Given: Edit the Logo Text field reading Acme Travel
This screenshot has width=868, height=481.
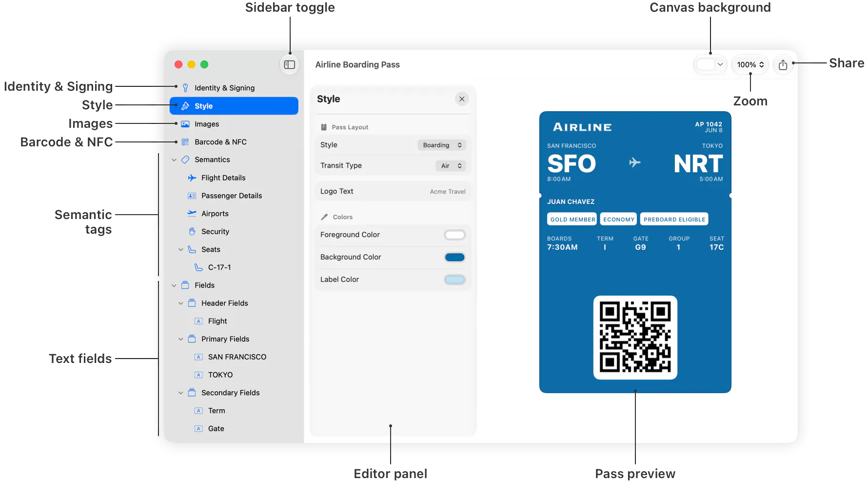Looking at the screenshot, I should (393, 191).
